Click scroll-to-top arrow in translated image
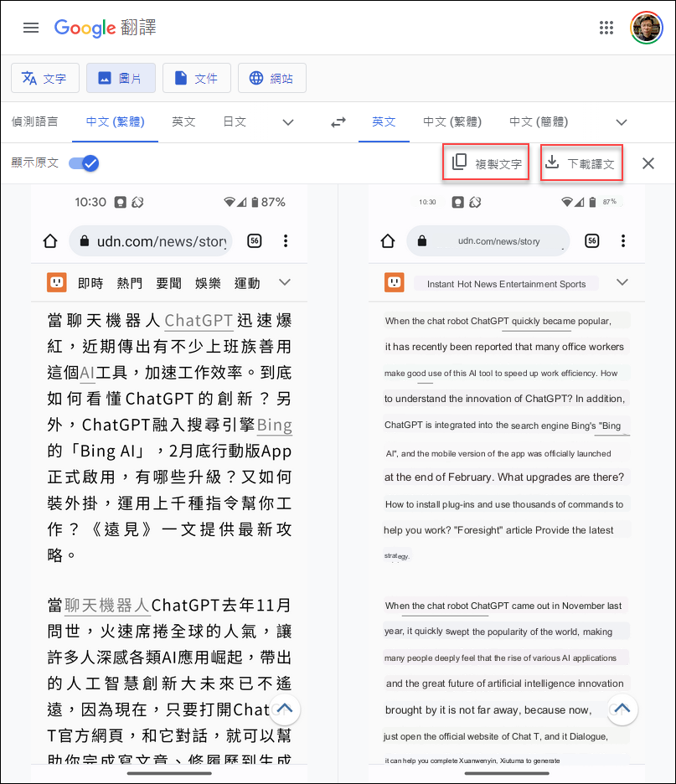 coord(622,709)
